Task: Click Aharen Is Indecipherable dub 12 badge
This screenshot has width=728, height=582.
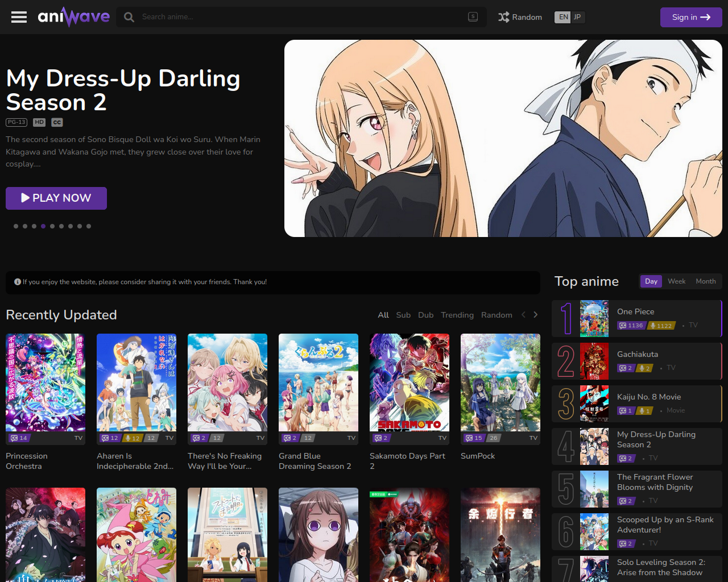Action: pos(133,438)
